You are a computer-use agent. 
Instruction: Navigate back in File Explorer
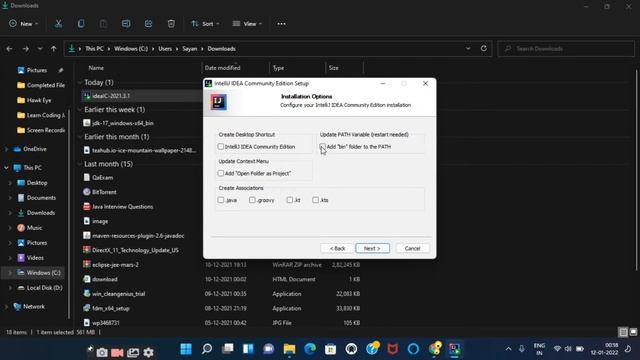coord(9,49)
